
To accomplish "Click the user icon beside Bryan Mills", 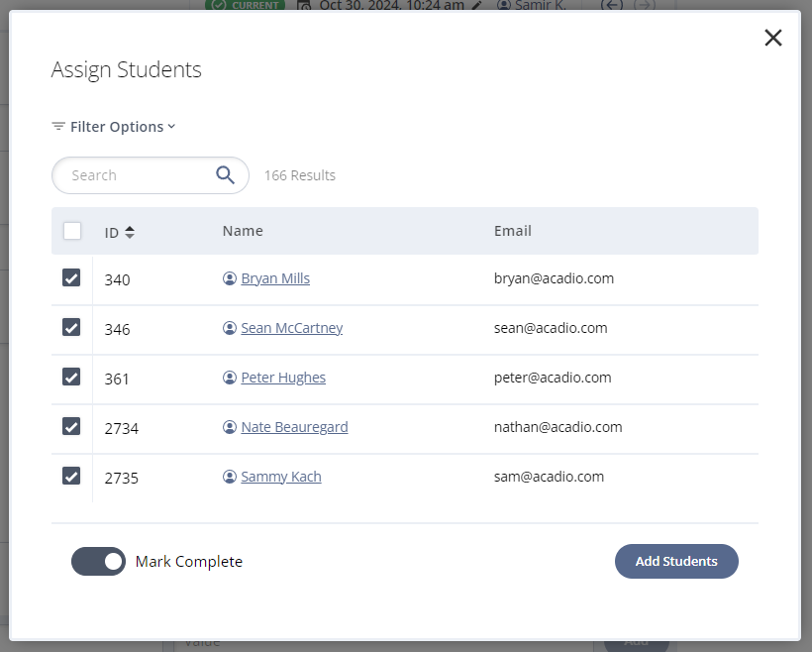I will coord(230,278).
